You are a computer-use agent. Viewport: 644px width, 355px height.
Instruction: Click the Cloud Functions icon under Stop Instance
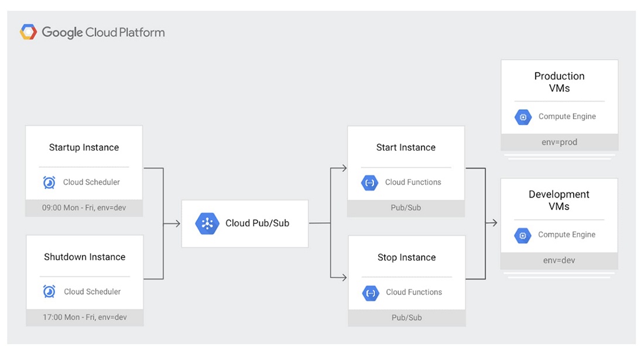(371, 292)
